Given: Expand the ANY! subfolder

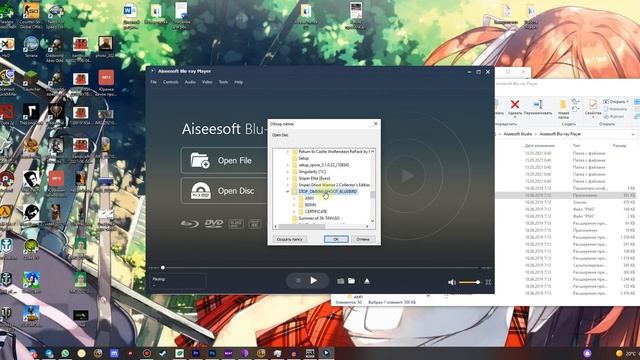Looking at the screenshot, I should [x=294, y=198].
